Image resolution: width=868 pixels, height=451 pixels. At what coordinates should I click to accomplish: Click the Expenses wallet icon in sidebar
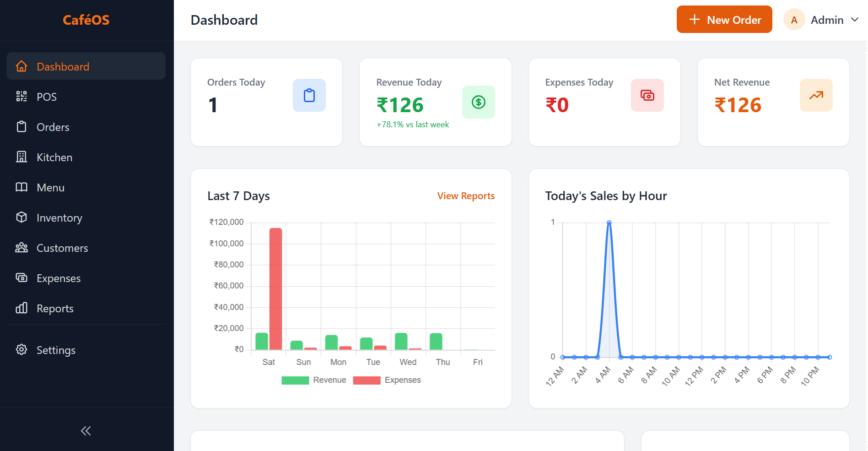[22, 277]
